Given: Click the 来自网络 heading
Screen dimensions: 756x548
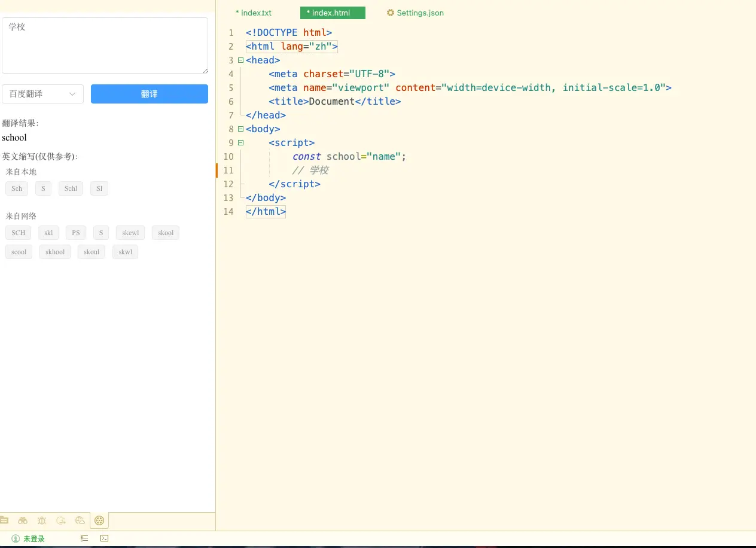Looking at the screenshot, I should (21, 216).
